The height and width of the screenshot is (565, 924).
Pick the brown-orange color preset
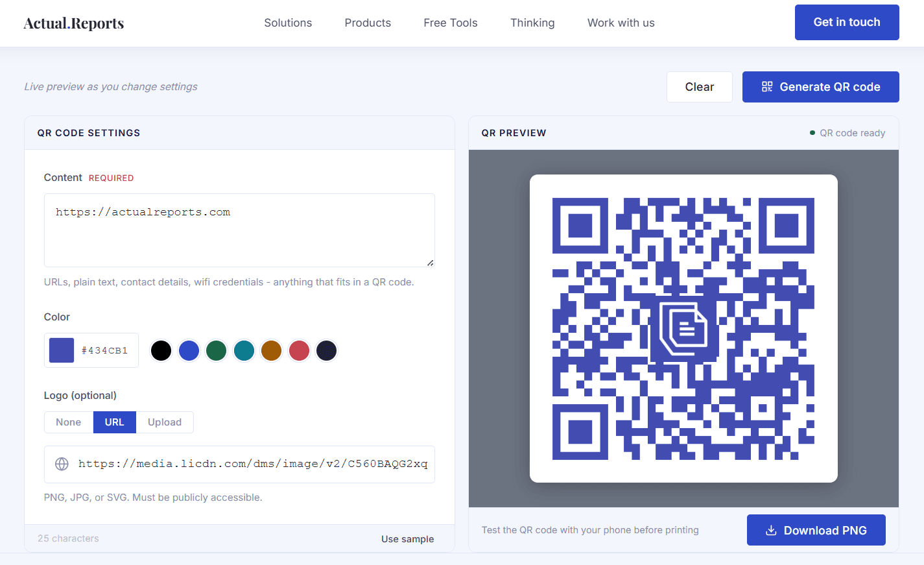point(271,350)
